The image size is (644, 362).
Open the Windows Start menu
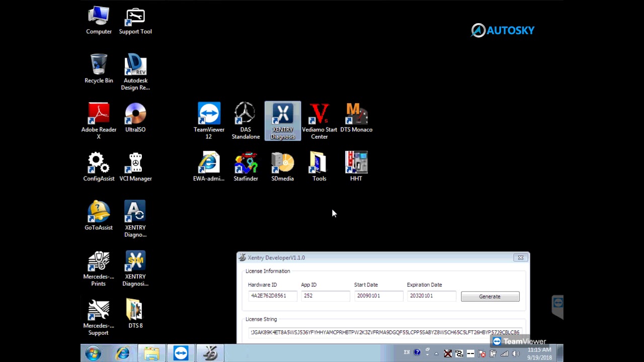tap(93, 353)
